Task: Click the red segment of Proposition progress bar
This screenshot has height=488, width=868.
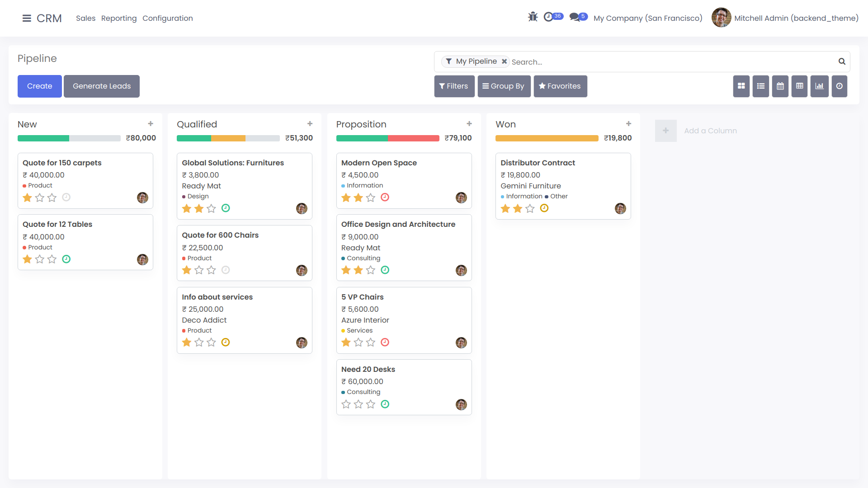Action: (413, 138)
